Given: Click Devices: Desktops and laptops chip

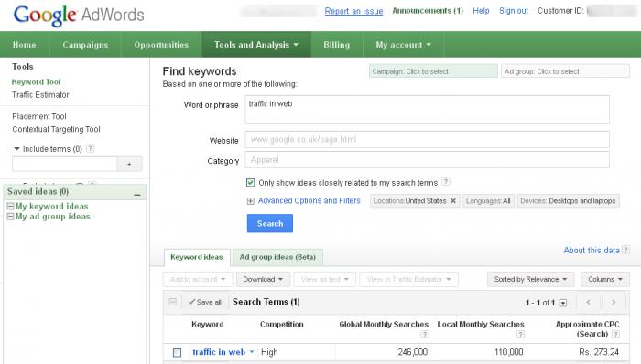Looking at the screenshot, I should pos(569,201).
